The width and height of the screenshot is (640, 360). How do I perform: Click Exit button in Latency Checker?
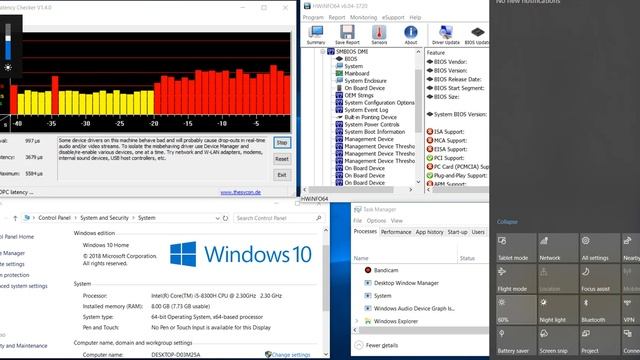(x=282, y=175)
